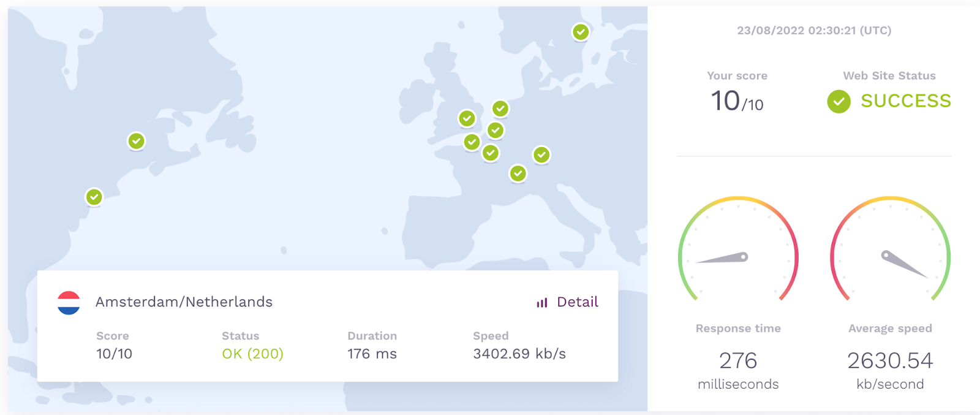Viewport: 980px width, 415px height.
Task: Click the OK (200) status text
Action: click(x=252, y=354)
